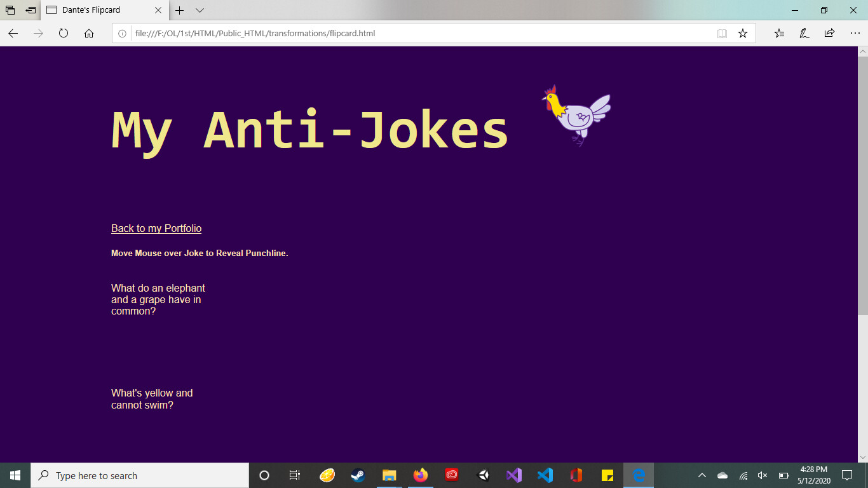Add this page to favorites with the star
This screenshot has width=868, height=488.
742,33
